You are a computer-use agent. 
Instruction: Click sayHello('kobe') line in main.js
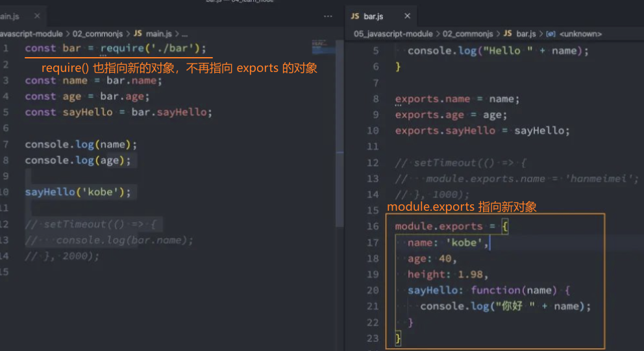coord(78,192)
